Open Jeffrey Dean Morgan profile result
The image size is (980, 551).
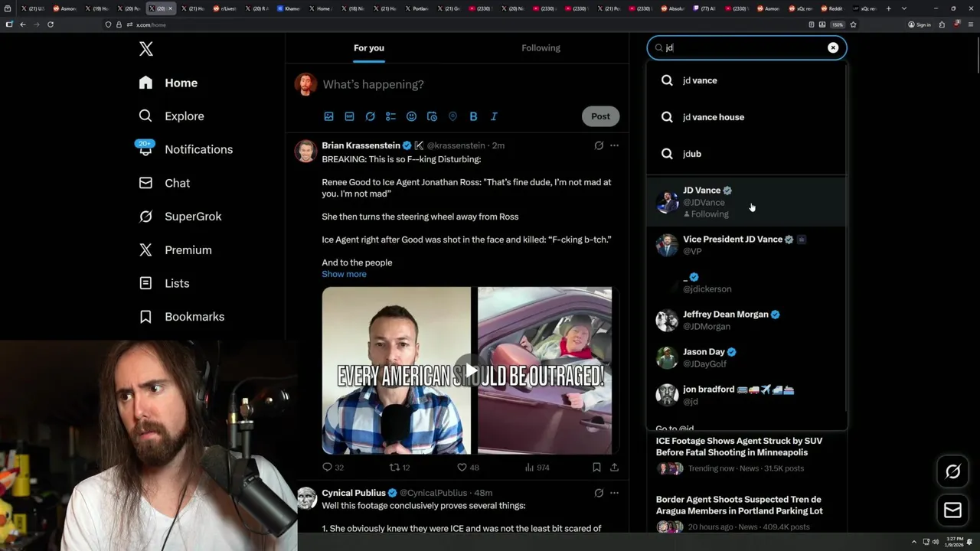tap(746, 320)
